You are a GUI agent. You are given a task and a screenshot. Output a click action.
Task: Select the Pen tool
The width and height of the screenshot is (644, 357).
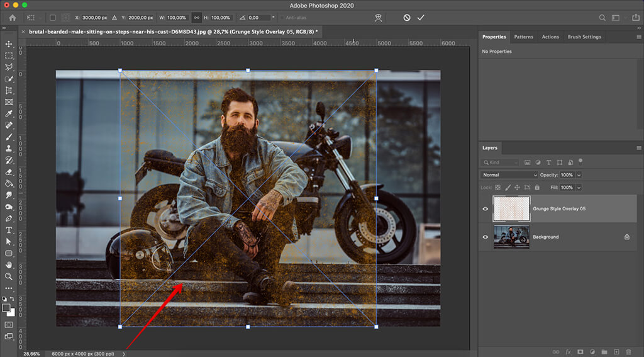tap(9, 218)
